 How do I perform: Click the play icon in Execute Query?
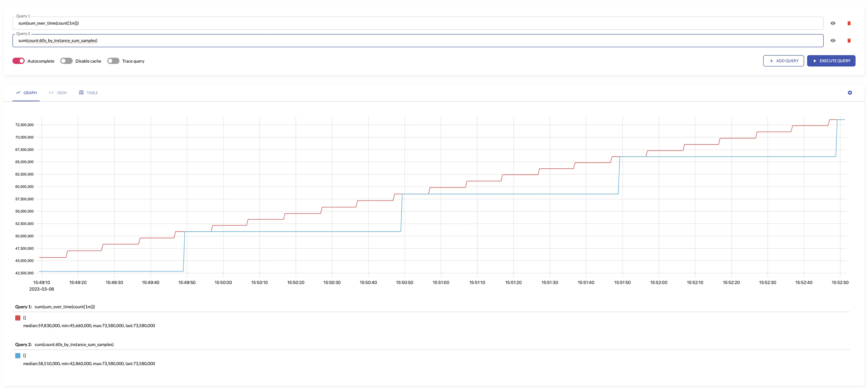(815, 61)
